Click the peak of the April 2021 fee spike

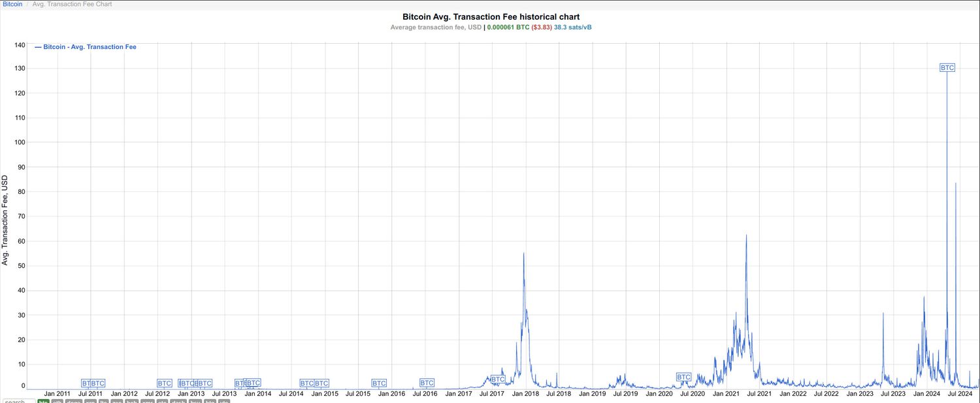746,236
